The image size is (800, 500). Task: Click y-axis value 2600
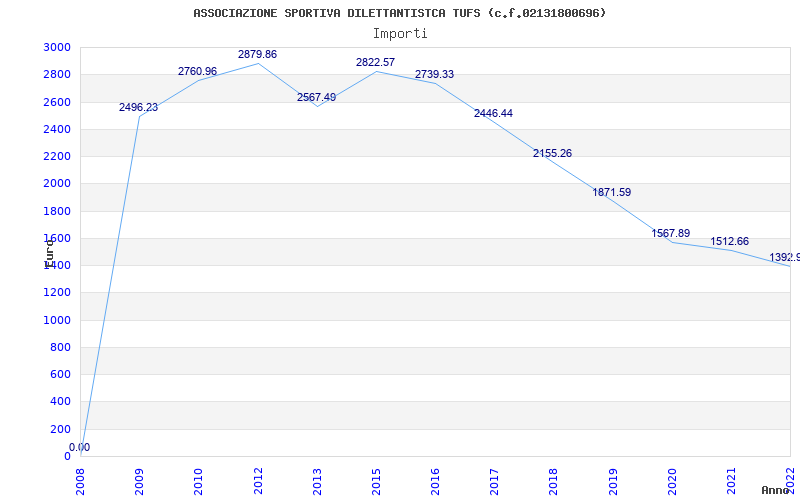(58, 102)
